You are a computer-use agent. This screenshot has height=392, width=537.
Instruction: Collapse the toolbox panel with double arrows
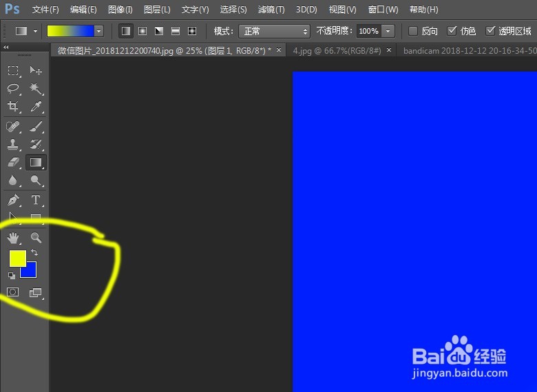(x=6, y=47)
